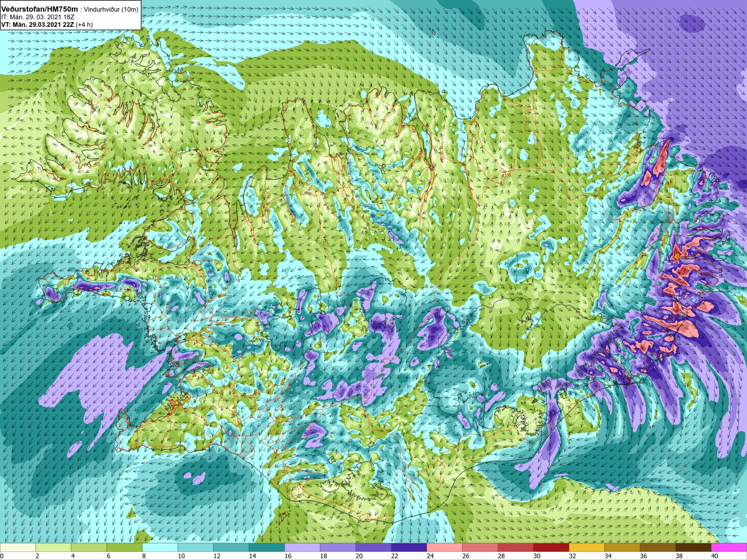The height and width of the screenshot is (560, 747).
Task: Pick the green 4–6 legend swatch
Action: click(x=89, y=548)
